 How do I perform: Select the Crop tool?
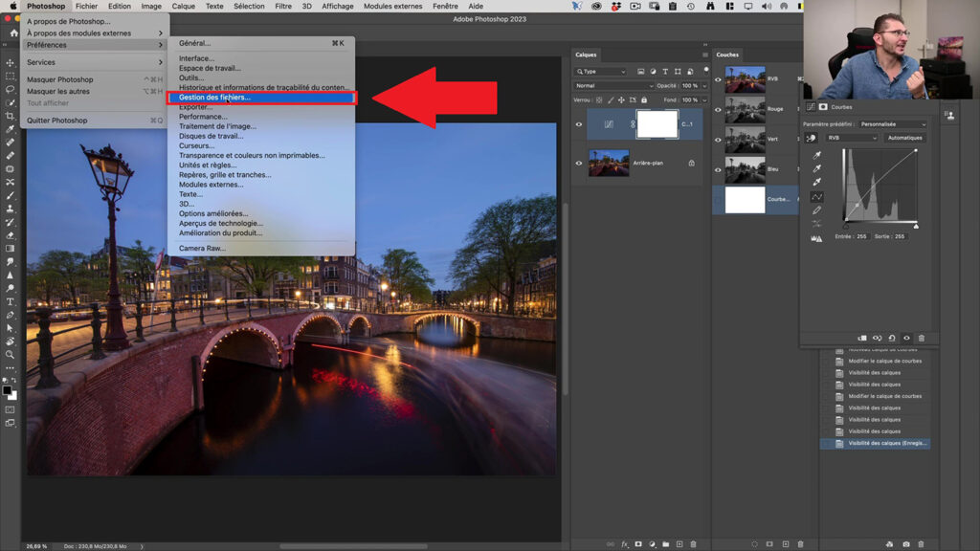coord(10,116)
